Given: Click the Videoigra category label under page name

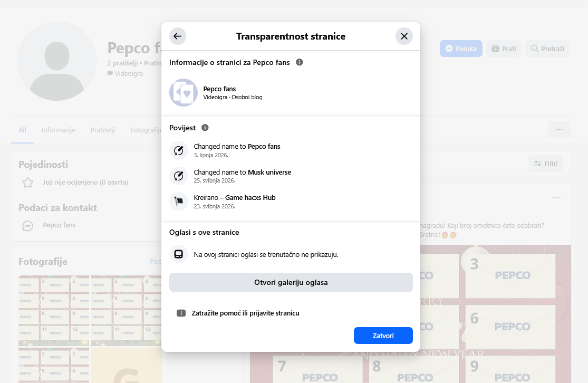Looking at the screenshot, I should tap(129, 73).
